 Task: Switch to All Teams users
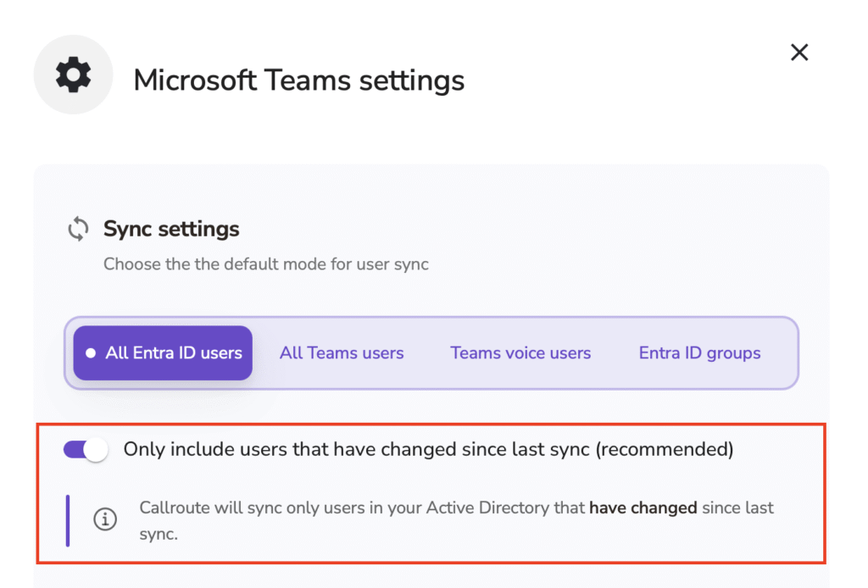tap(342, 353)
